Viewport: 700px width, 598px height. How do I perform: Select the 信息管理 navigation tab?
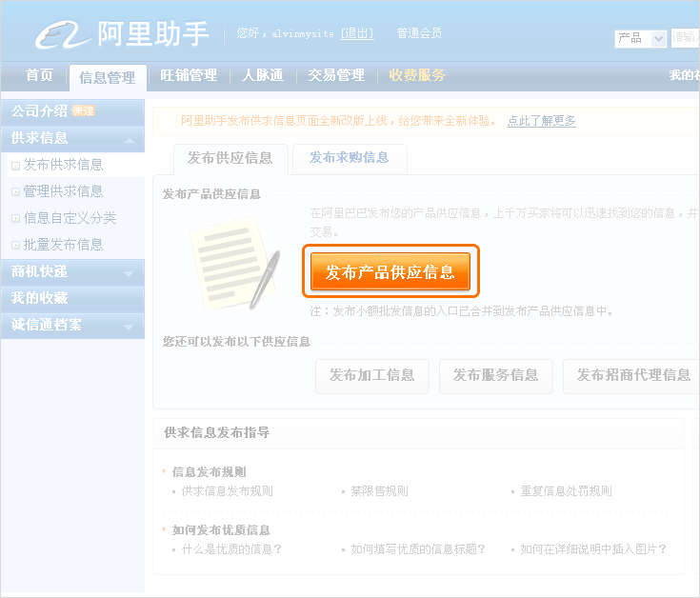coord(108,78)
